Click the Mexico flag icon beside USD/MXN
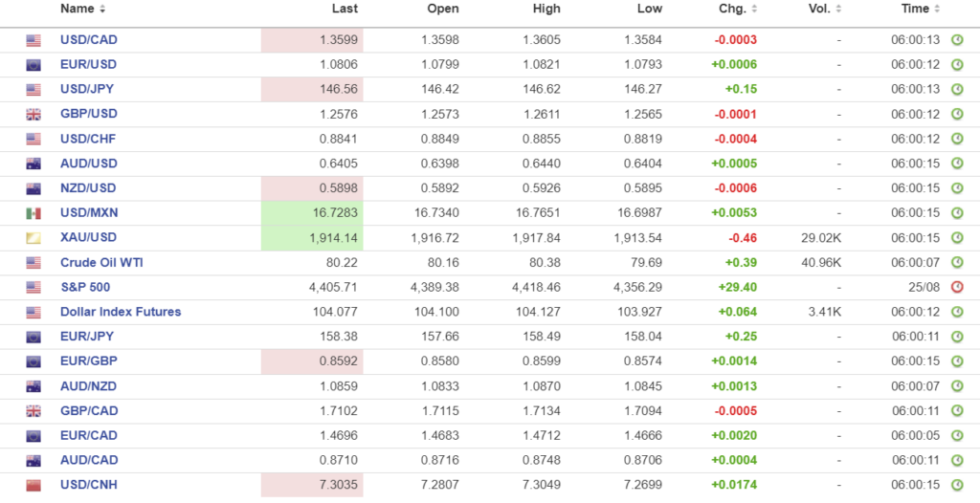The width and height of the screenshot is (980, 503). pos(33,212)
